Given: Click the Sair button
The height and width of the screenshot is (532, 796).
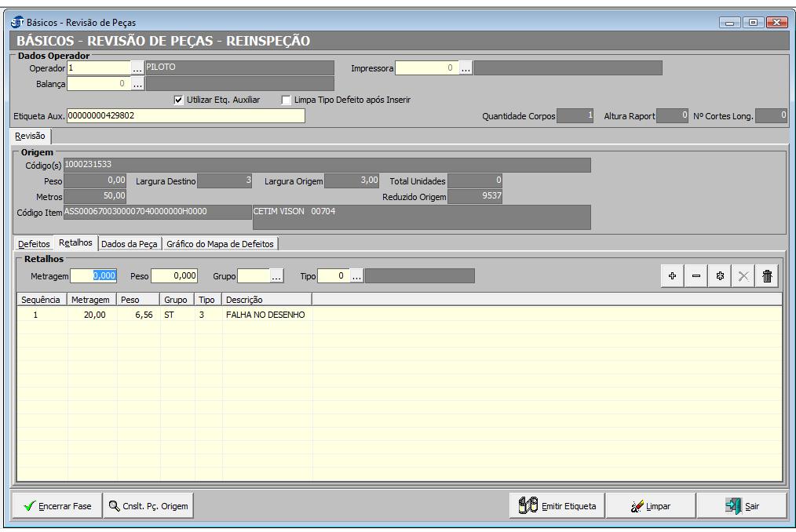Looking at the screenshot, I should (742, 506).
